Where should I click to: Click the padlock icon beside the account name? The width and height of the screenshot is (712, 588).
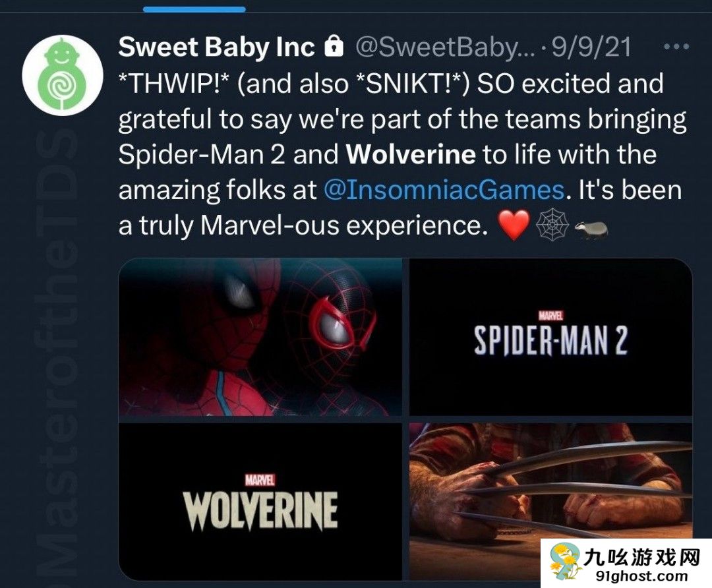click(x=334, y=47)
